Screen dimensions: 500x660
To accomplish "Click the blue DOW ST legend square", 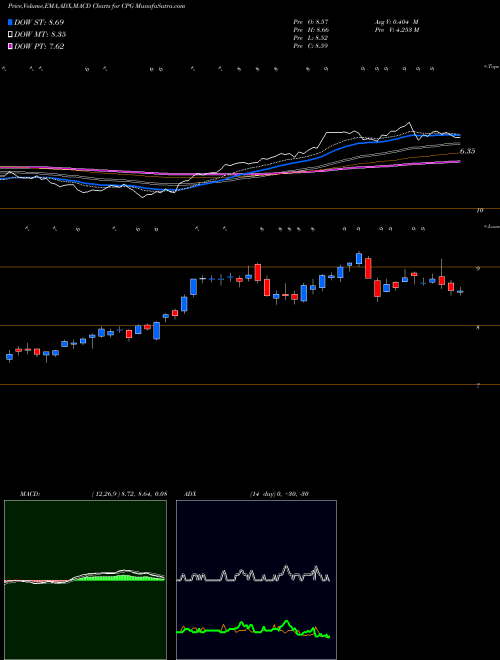I will click(x=11, y=22).
